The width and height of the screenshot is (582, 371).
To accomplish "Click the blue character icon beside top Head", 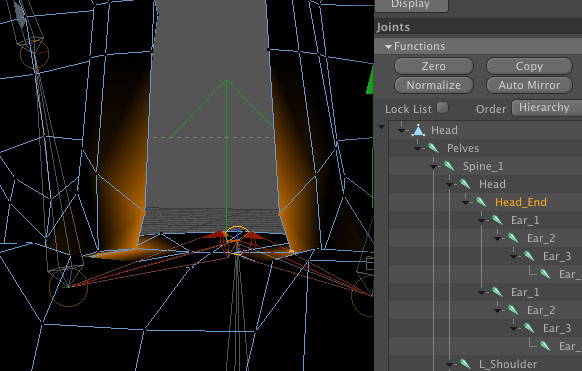I will pos(418,130).
